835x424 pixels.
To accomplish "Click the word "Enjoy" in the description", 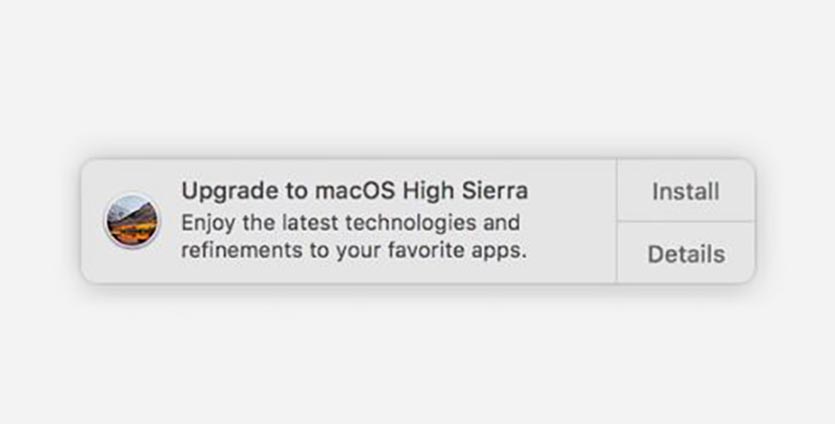I will [x=208, y=223].
